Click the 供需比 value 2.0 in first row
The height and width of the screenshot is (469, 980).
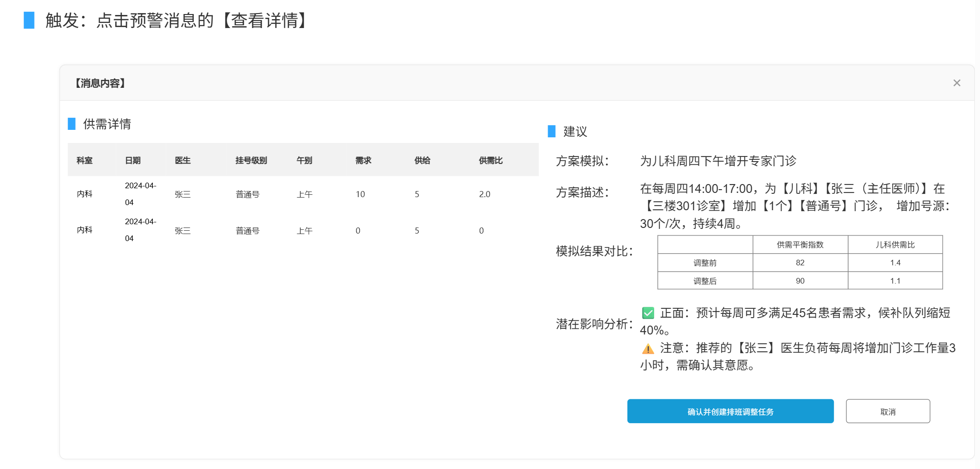pyautogui.click(x=484, y=194)
